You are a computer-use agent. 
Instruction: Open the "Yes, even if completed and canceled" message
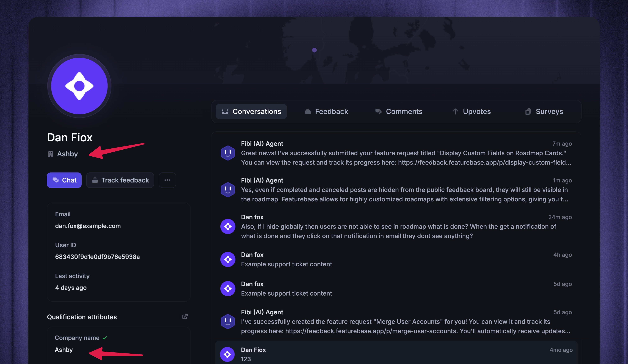[405, 194]
